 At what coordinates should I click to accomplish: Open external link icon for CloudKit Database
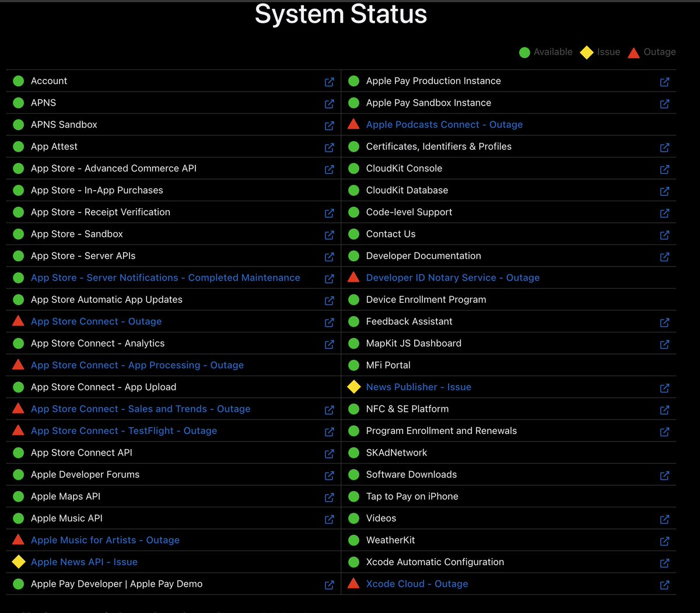tap(664, 191)
